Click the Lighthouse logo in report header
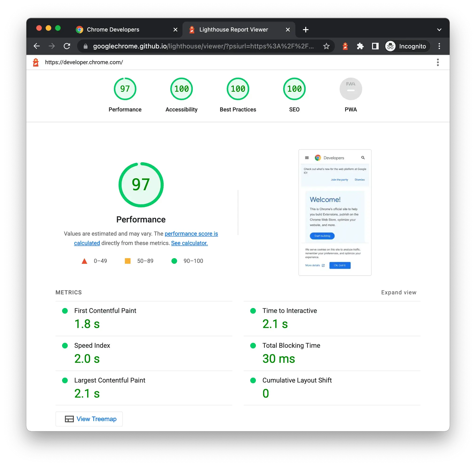Image resolution: width=476 pixels, height=466 pixels. click(36, 62)
